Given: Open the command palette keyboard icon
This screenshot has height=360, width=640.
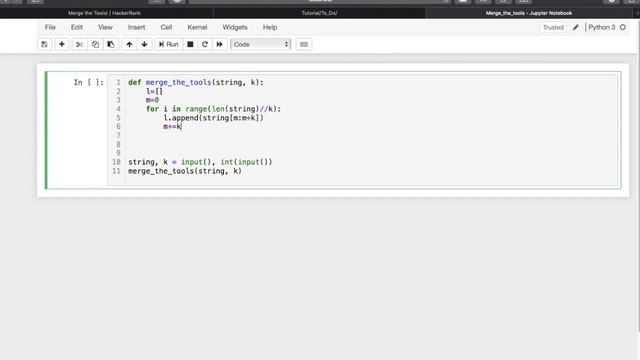Looking at the screenshot, I should [304, 44].
